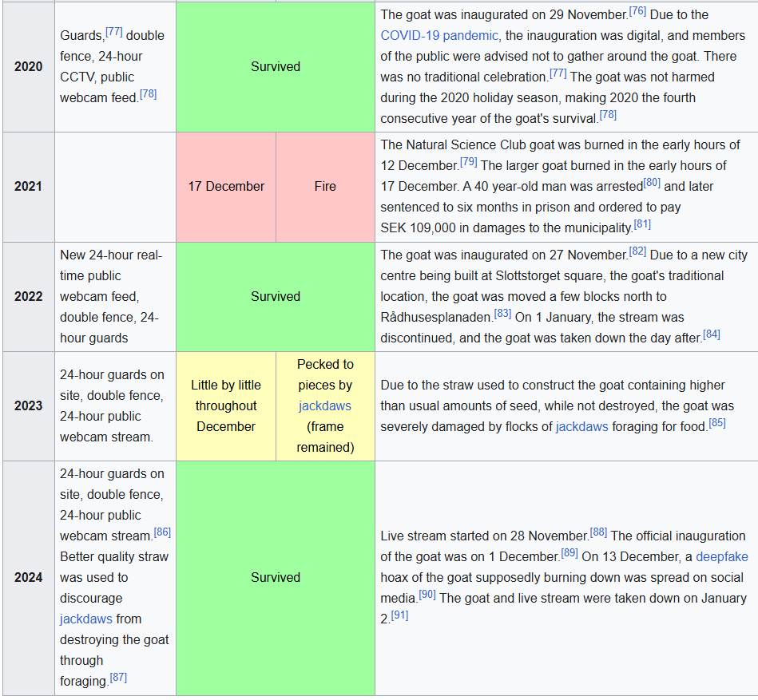Select the 2023 year cell

pyautogui.click(x=29, y=405)
